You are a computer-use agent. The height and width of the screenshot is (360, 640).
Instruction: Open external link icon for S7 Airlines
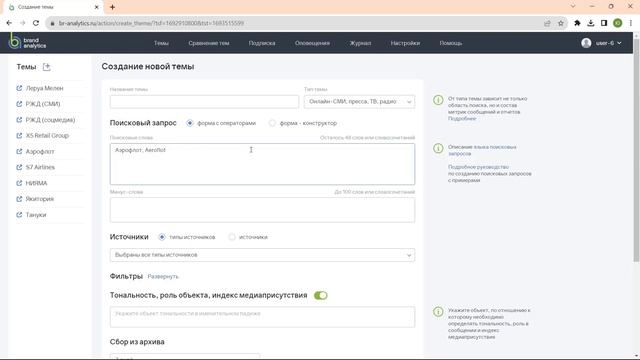[x=19, y=167]
